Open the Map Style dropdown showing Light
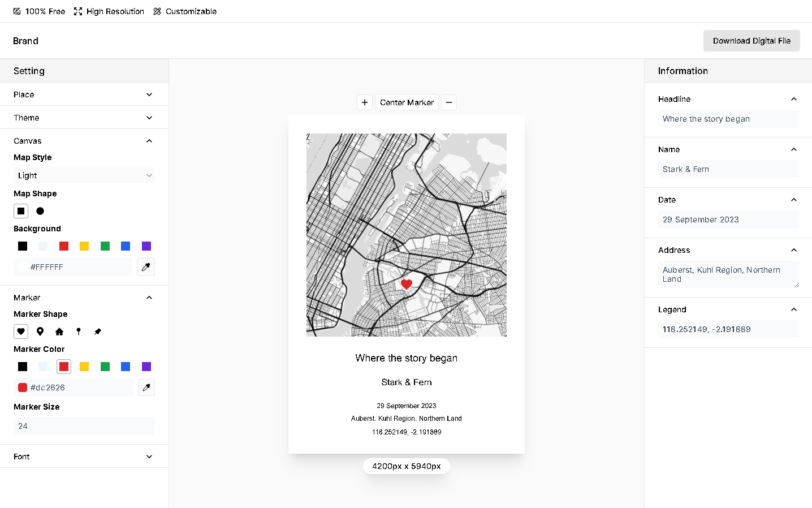812x508 pixels. pyautogui.click(x=84, y=175)
